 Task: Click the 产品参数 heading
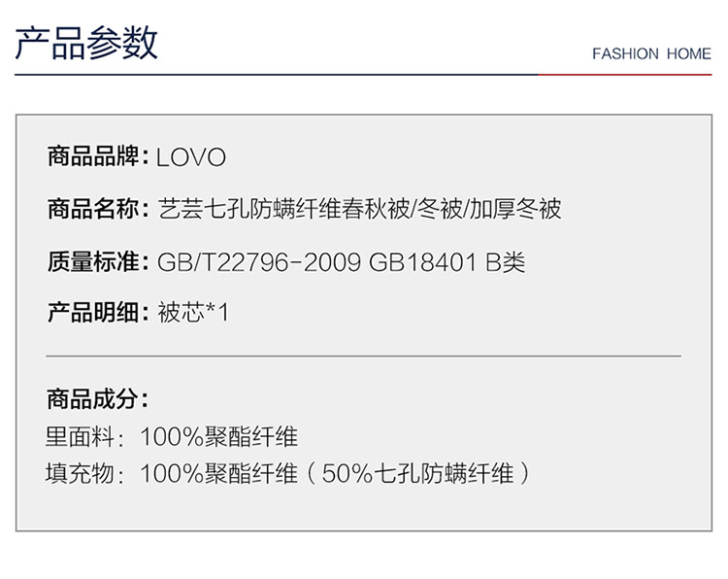click(x=86, y=43)
